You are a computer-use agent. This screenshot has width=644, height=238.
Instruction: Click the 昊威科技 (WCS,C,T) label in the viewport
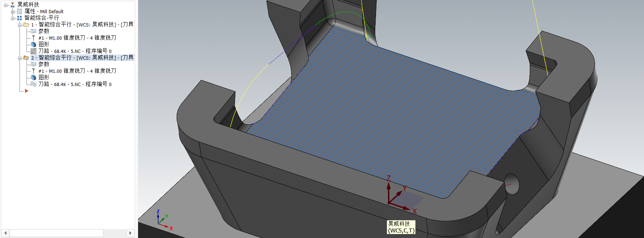click(401, 227)
